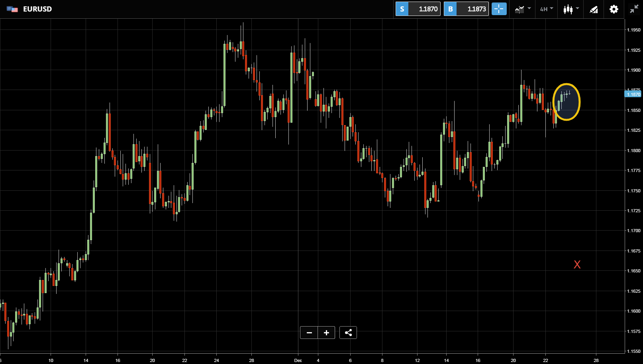The image size is (643, 364).
Task: Open the compare chart icon
Action: (519, 9)
